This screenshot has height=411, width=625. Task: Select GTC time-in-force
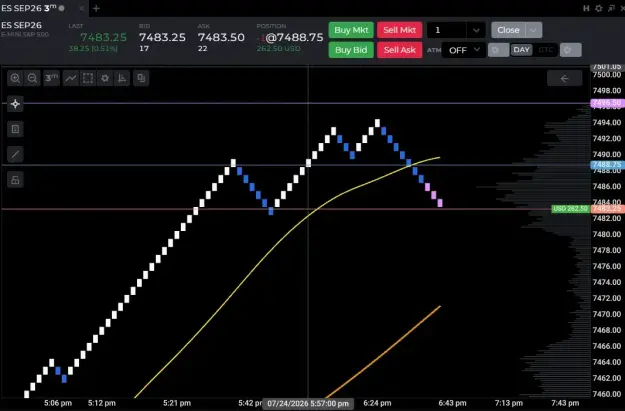(546, 50)
